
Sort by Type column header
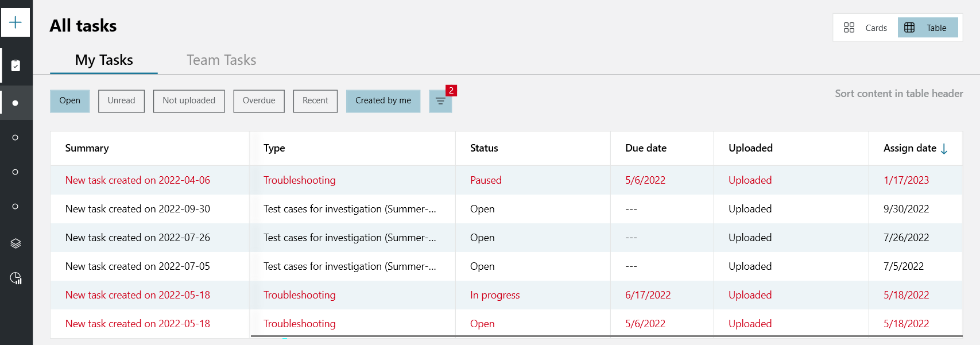[x=274, y=148]
